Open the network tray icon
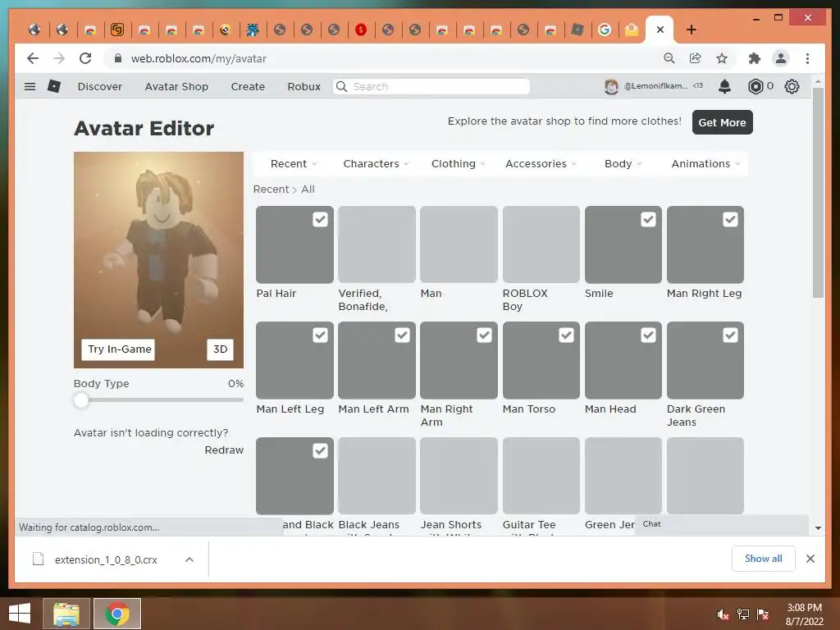This screenshot has width=840, height=630. click(743, 614)
